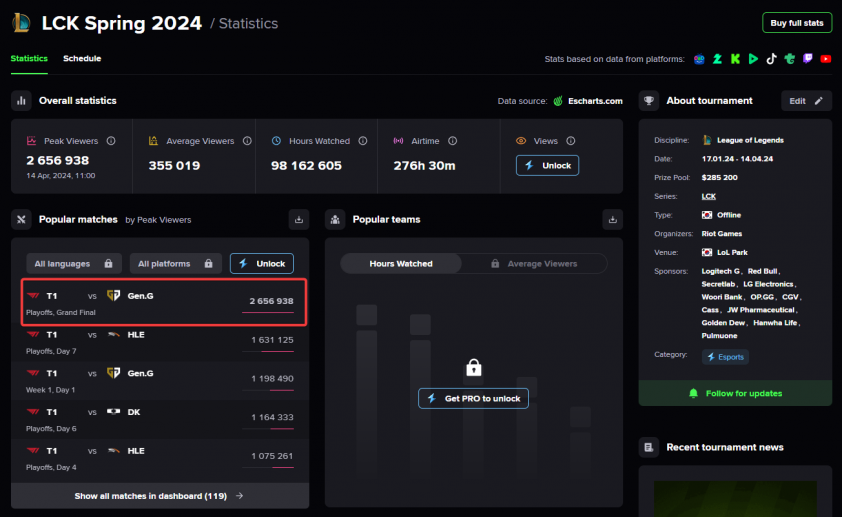Click the YouTube platform icon

click(x=826, y=59)
